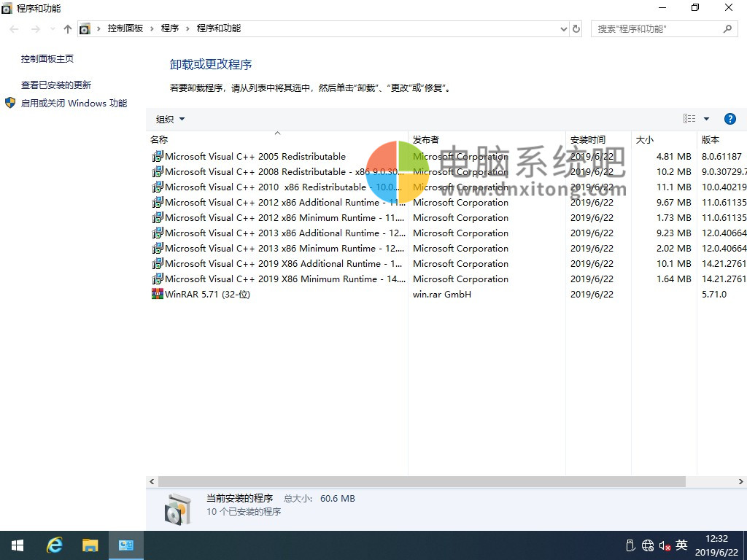The width and height of the screenshot is (747, 560).
Task: Click the network globe tray icon
Action: [x=648, y=545]
